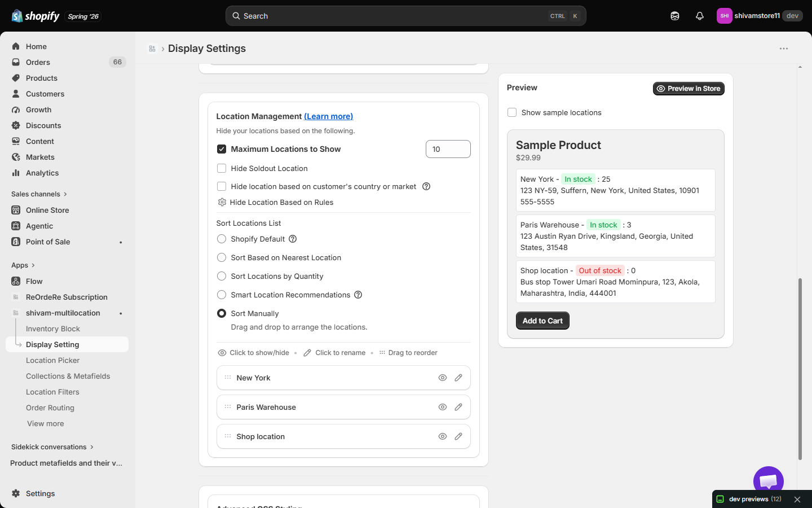812x508 pixels.
Task: Go to Order Routing in the sidebar
Action: pyautogui.click(x=50, y=408)
